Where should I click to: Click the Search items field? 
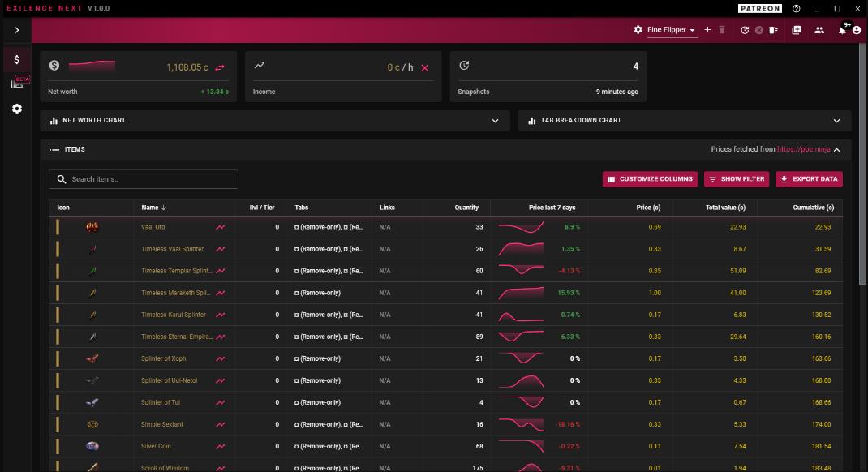(144, 179)
